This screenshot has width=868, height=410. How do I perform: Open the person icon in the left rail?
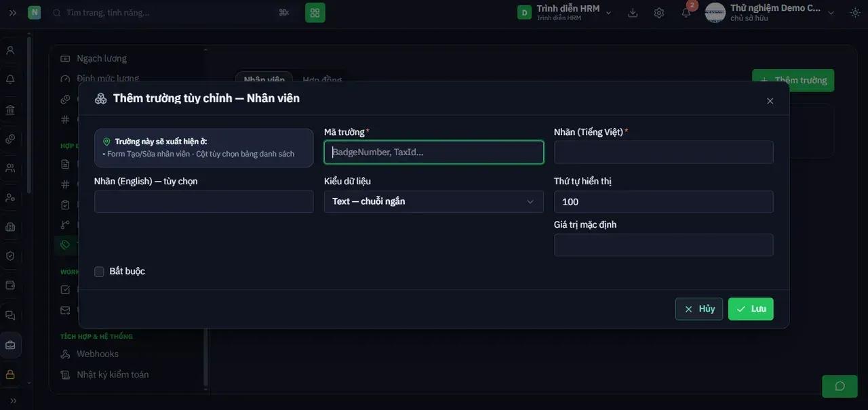click(x=10, y=50)
